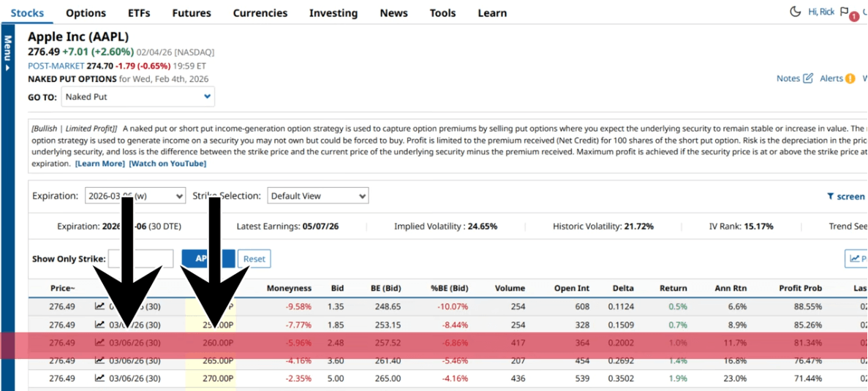868x391 pixels.
Task: Open the Currencies menu
Action: [x=260, y=12]
